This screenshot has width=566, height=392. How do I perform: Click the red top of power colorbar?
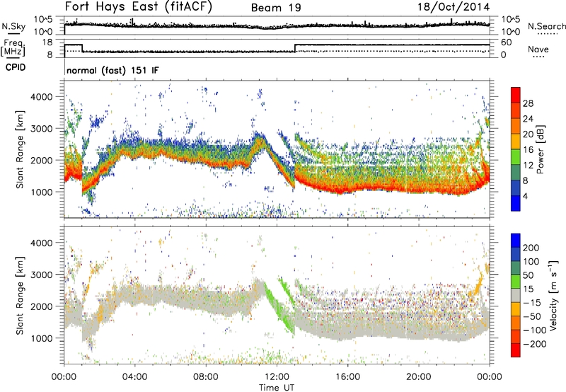click(516, 93)
